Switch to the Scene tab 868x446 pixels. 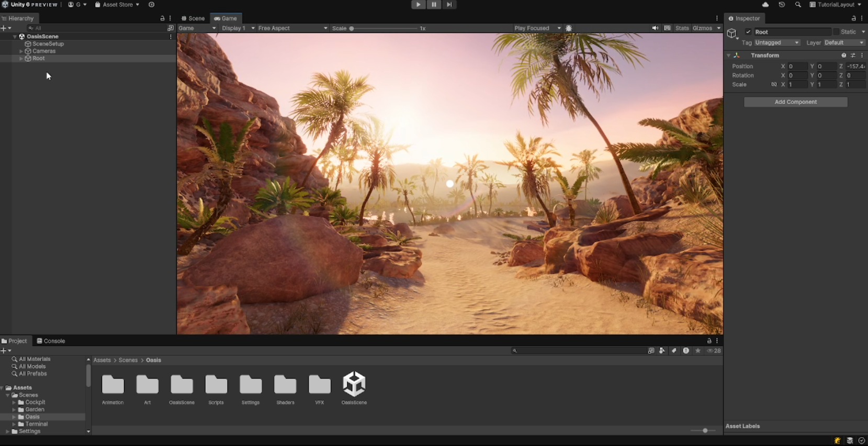193,18
